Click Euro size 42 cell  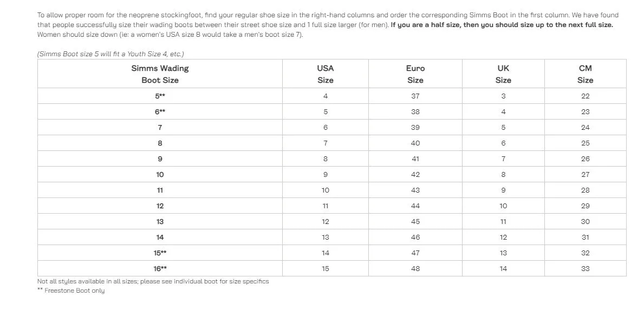click(x=415, y=175)
